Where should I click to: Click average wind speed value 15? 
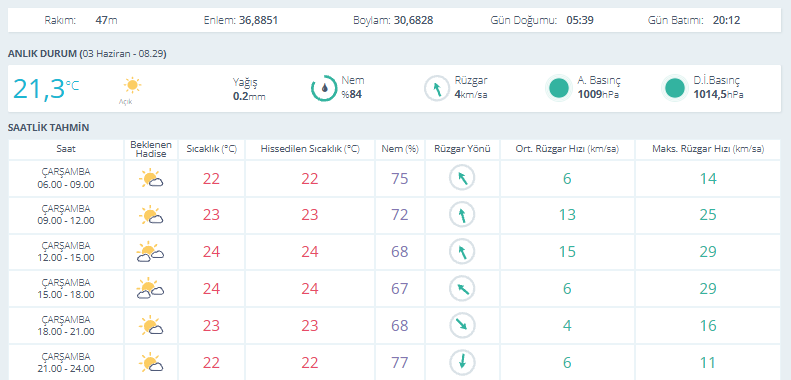point(567,252)
